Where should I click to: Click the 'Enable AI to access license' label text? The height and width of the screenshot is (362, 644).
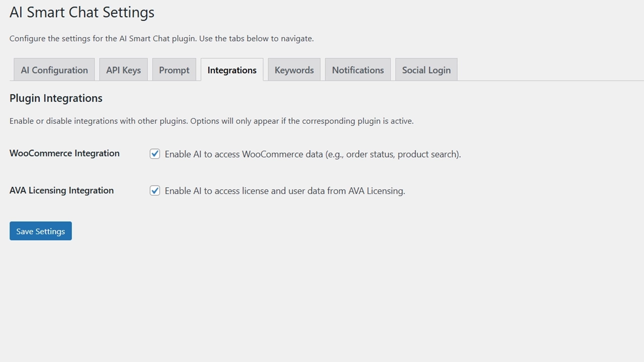[x=285, y=191]
